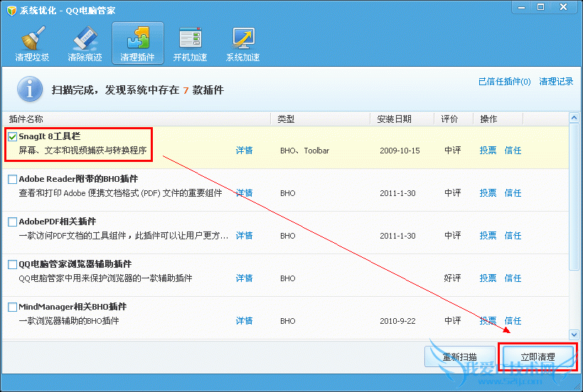Uncheck the SnagIt 8工具栏 checkbox
583x392 pixels.
coord(12,136)
